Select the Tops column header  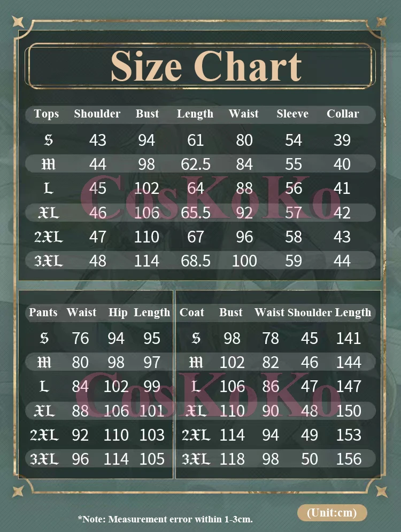pos(47,114)
